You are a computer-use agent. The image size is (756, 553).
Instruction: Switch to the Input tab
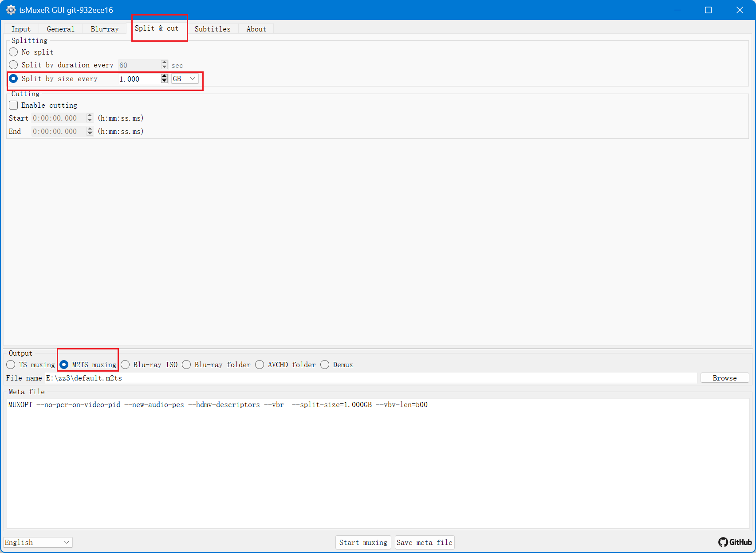point(21,29)
